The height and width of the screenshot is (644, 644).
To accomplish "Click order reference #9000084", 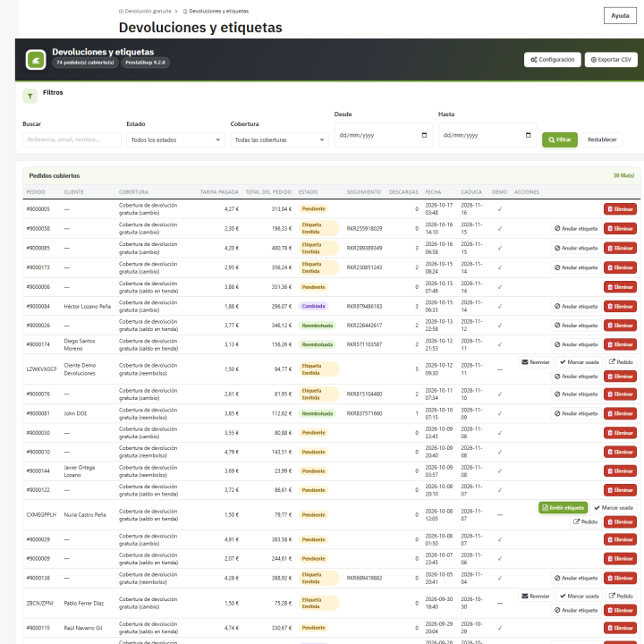I will click(38, 307).
